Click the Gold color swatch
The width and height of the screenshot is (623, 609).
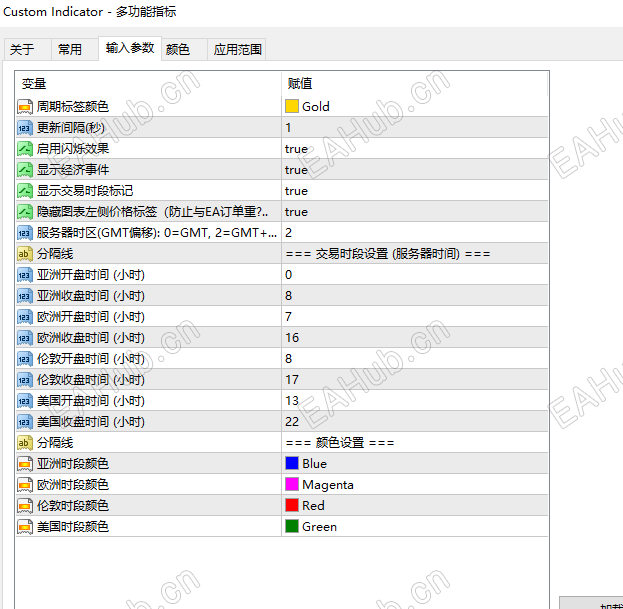click(292, 106)
